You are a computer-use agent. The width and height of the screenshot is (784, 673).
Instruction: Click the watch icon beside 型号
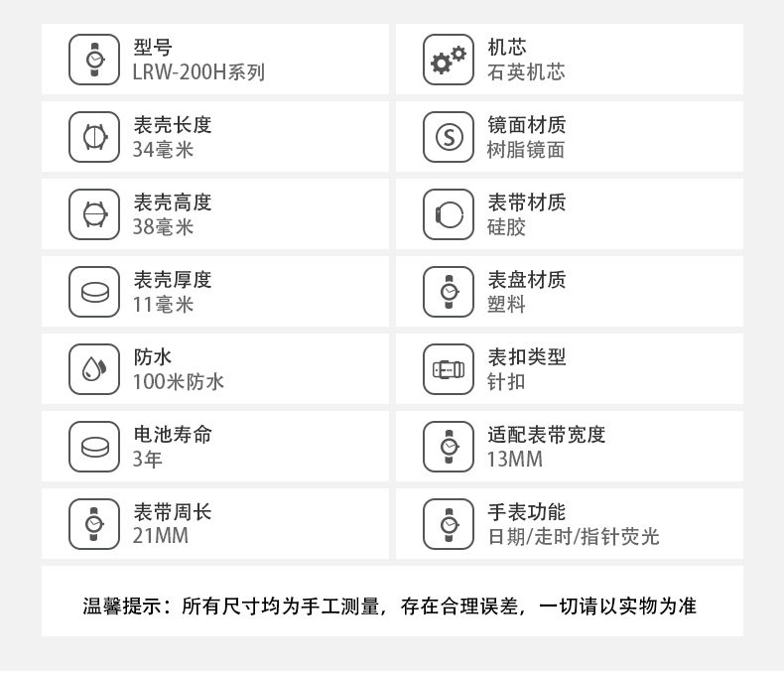point(93,60)
